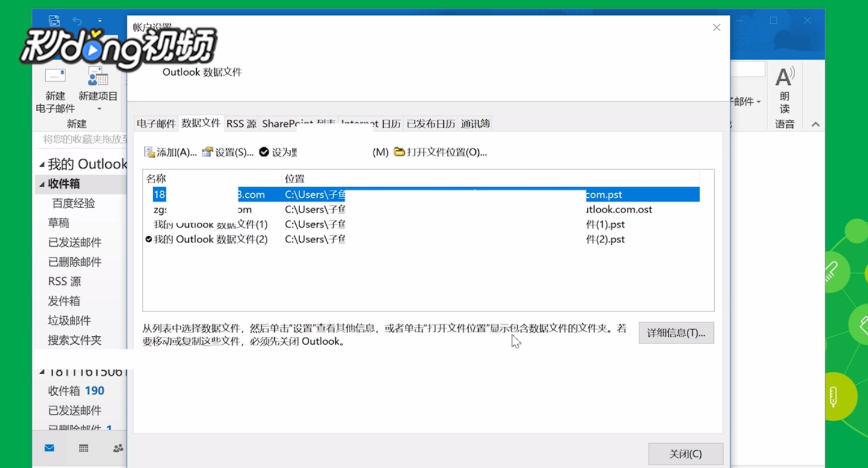868x468 pixels.
Task: Select 我的 Outlook 数据文件(2) row
Action: [421, 239]
